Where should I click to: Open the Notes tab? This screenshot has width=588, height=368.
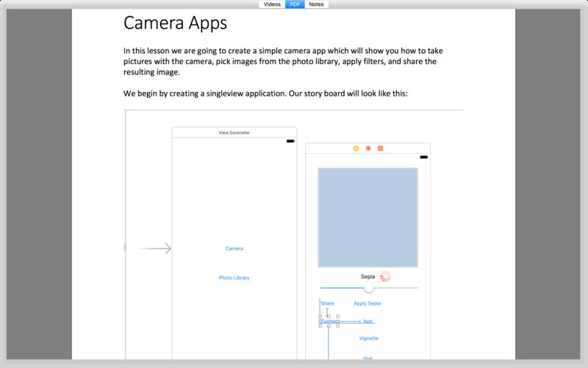point(316,4)
